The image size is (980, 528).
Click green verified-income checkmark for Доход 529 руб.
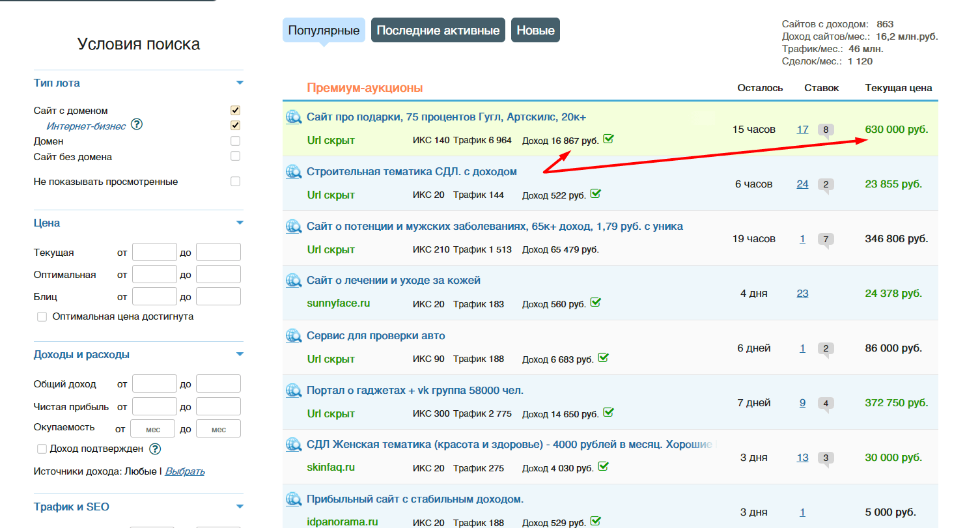tap(595, 521)
